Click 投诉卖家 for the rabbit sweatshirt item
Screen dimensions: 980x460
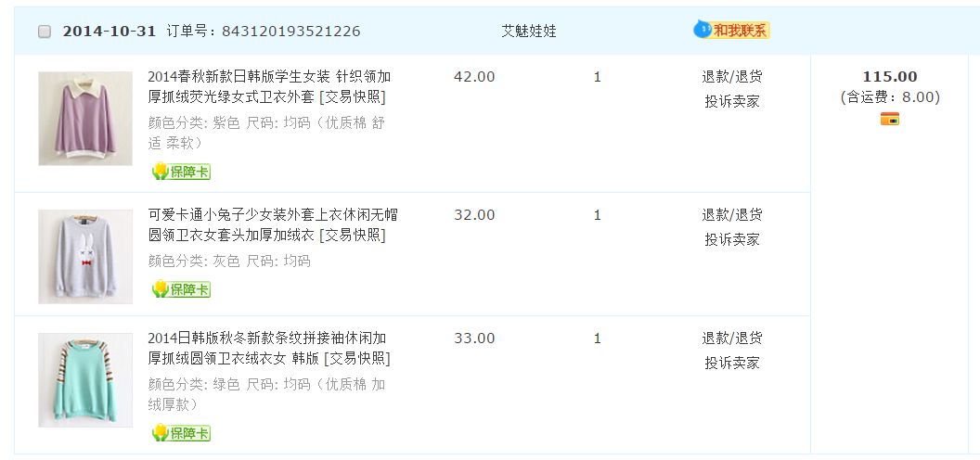point(731,239)
